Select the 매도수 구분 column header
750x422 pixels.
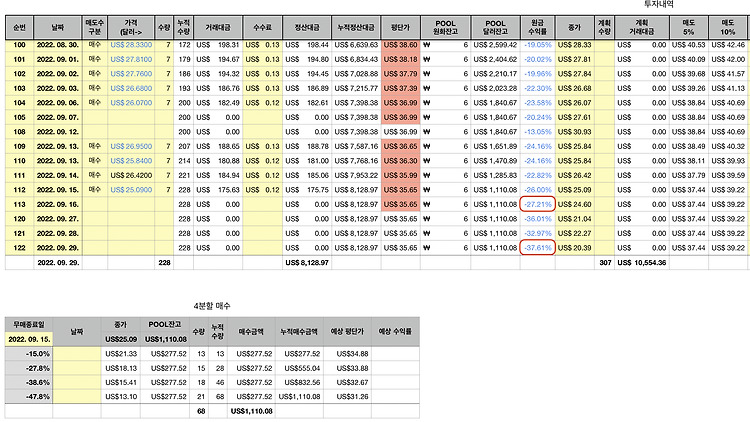[95, 27]
